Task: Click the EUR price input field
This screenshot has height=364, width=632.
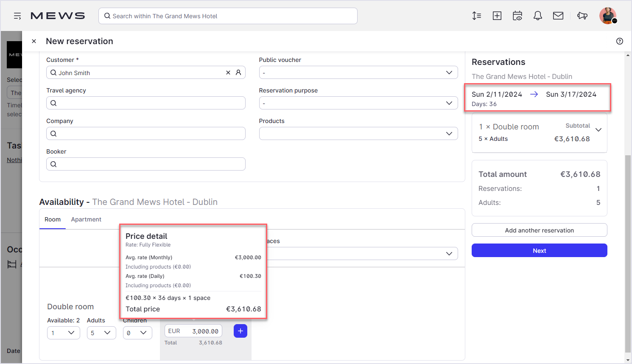Action: pos(193,331)
